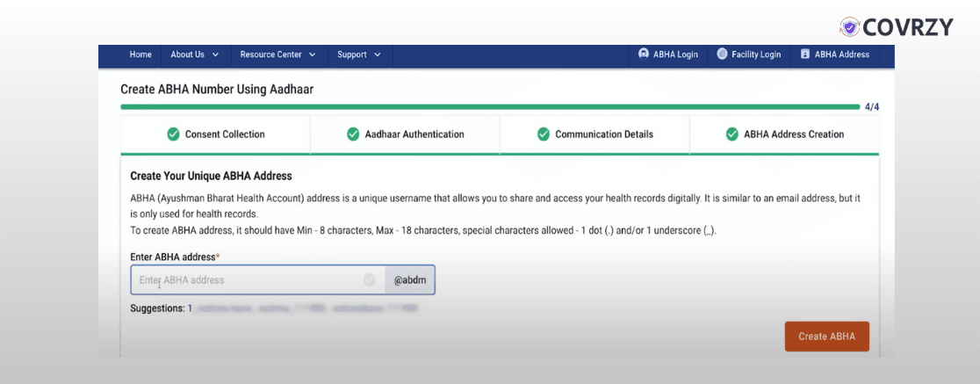Screen dimensions: 980x384
Task: Click the 4/4 step counter
Action: (x=871, y=107)
